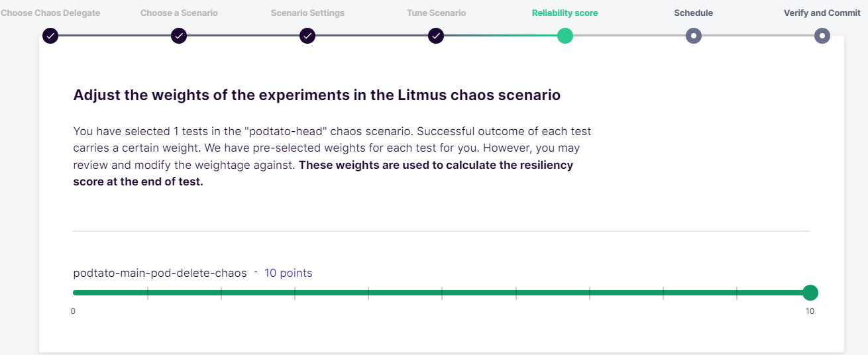The height and width of the screenshot is (355, 868).
Task: Click the Choose a Scenario step checkmark
Action: click(179, 36)
